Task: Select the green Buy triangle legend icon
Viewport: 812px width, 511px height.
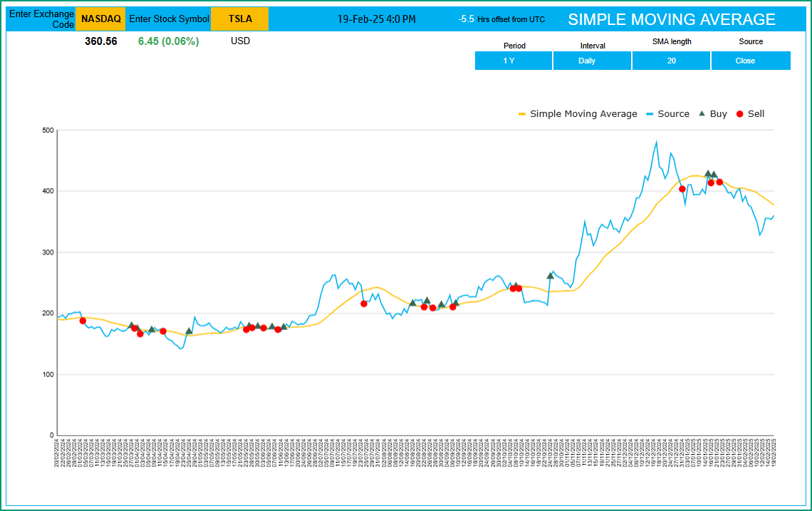Action: 702,113
